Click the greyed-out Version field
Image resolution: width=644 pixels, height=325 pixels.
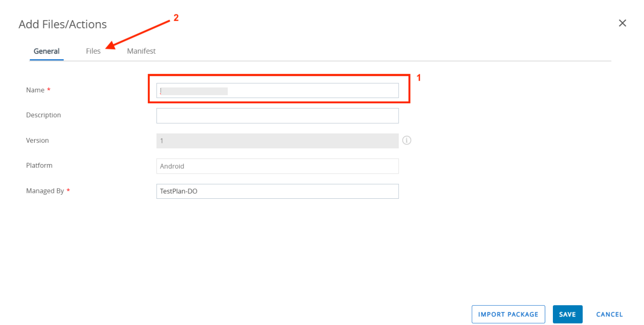tap(277, 141)
